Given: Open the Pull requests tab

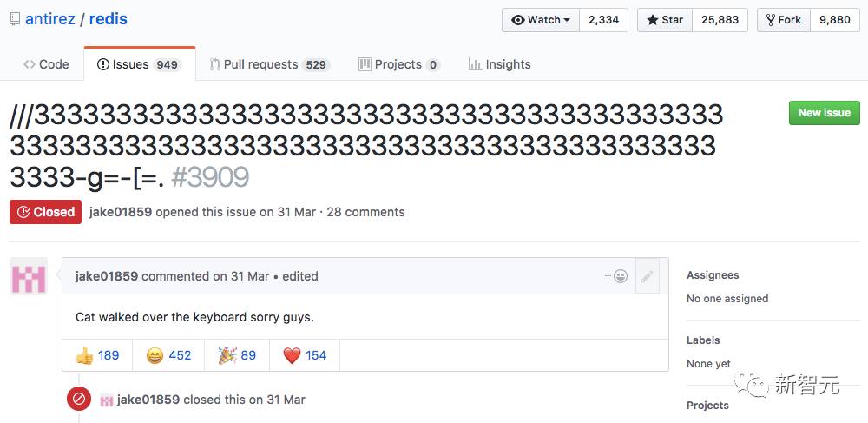Looking at the screenshot, I should pos(269,64).
